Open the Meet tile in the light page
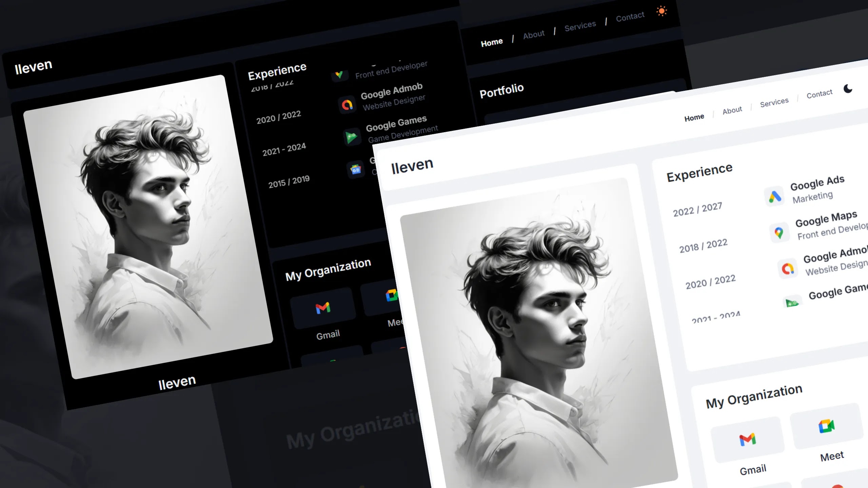The image size is (868, 488). [826, 426]
